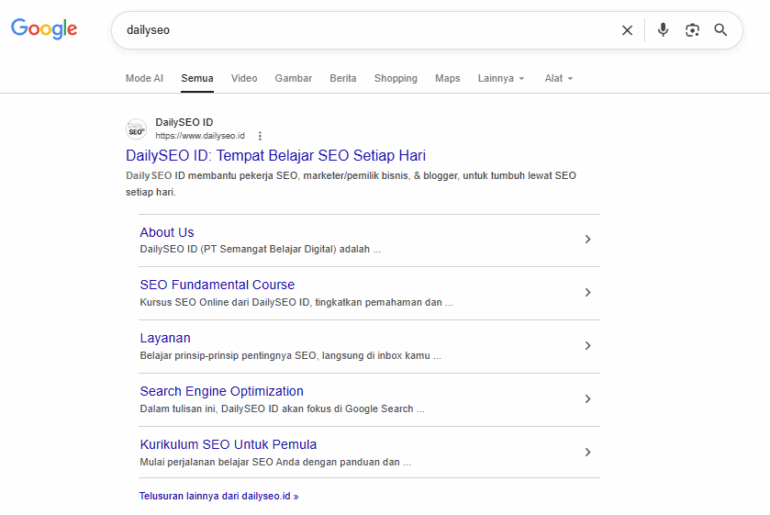
Task: Open the Gambar tab
Action: (293, 79)
